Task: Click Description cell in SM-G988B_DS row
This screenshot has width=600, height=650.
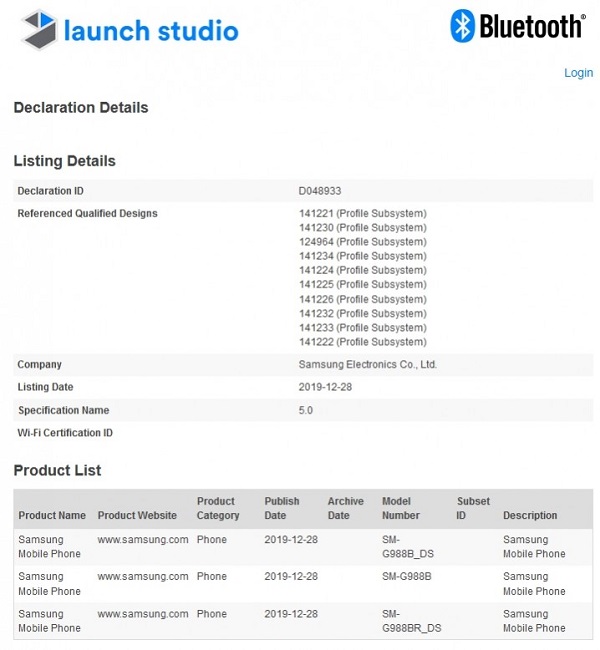Action: (x=534, y=547)
